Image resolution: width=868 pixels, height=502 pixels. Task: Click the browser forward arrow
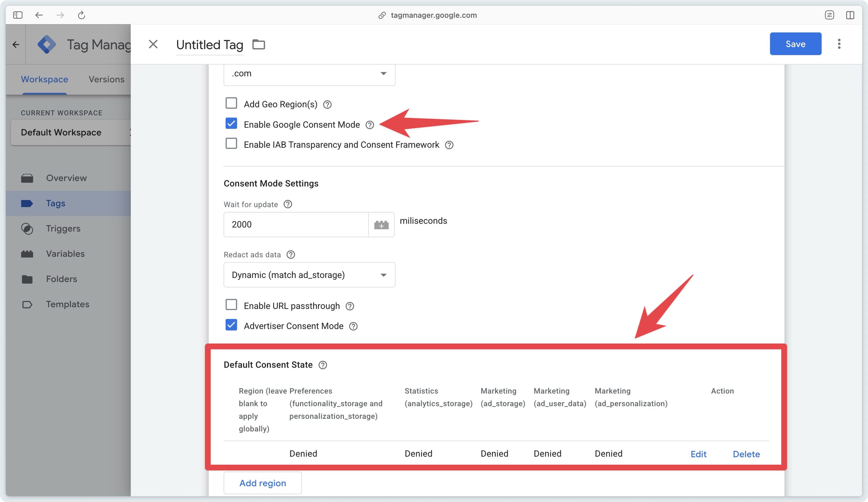tap(60, 15)
